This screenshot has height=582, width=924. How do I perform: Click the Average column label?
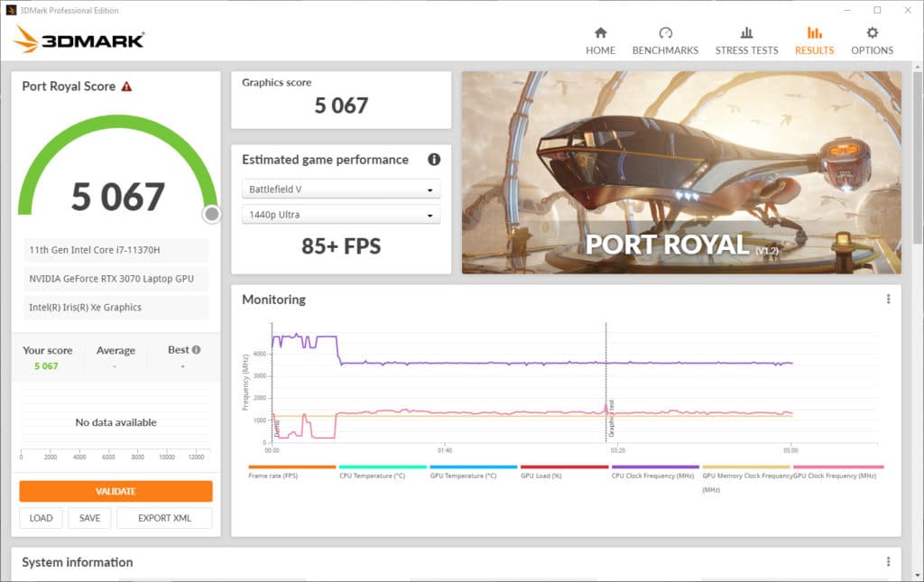[115, 350]
